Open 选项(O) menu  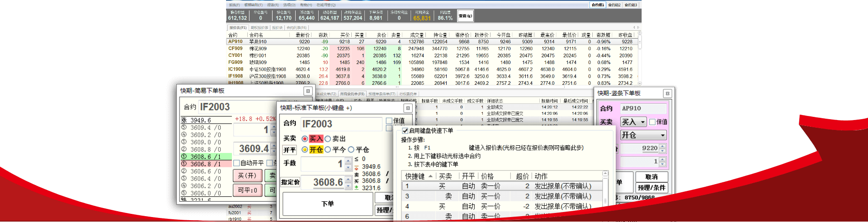click(289, 5)
